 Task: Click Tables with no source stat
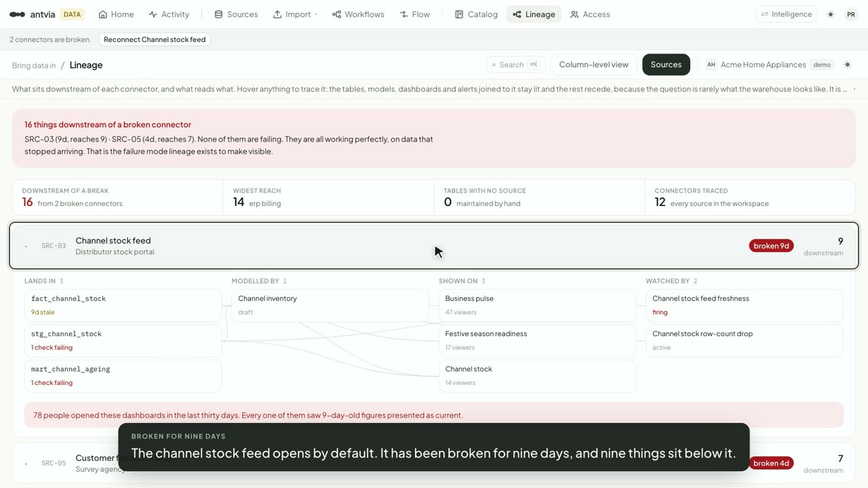pos(540,197)
